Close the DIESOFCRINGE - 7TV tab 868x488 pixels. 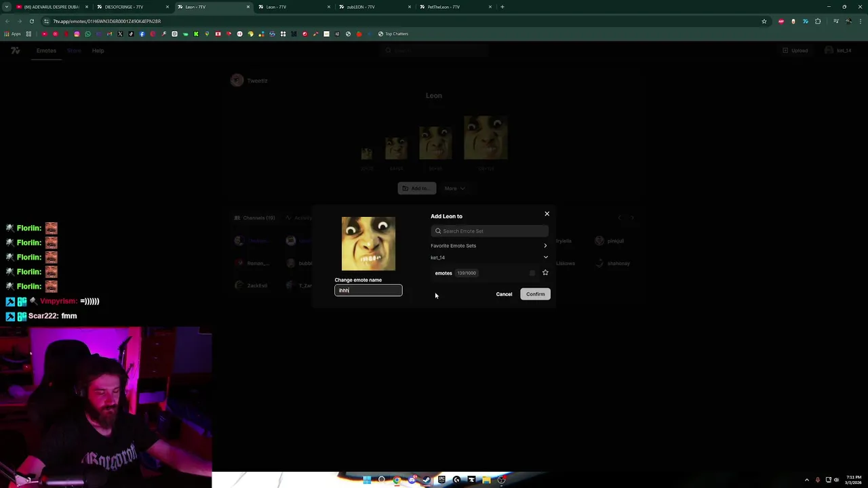tap(167, 7)
